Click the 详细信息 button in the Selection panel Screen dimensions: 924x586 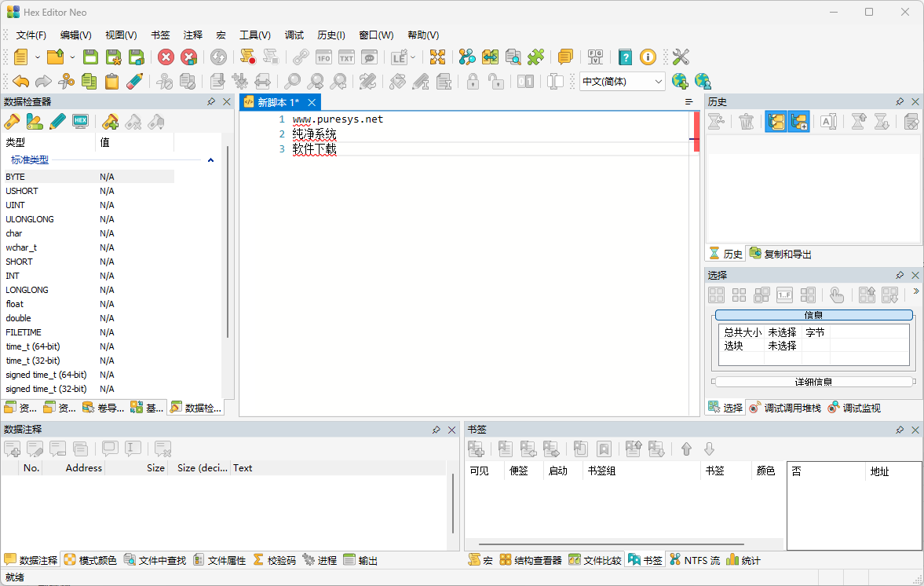pos(813,381)
